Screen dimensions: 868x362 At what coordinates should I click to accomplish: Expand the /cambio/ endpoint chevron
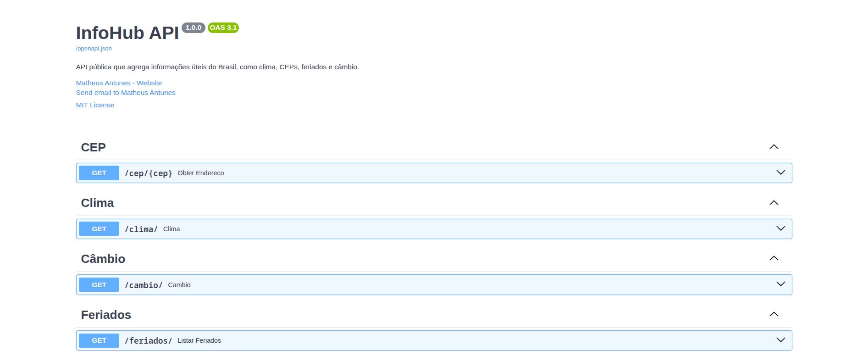click(x=780, y=284)
